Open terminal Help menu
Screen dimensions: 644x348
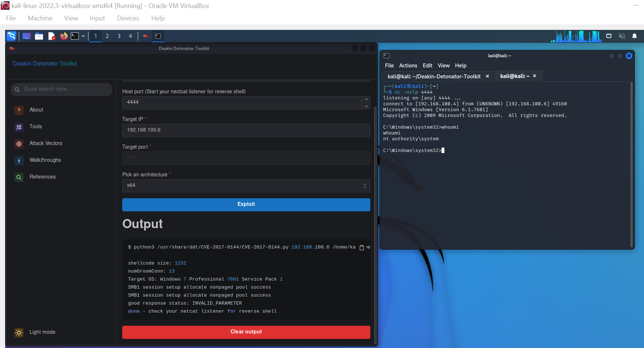pyautogui.click(x=460, y=66)
